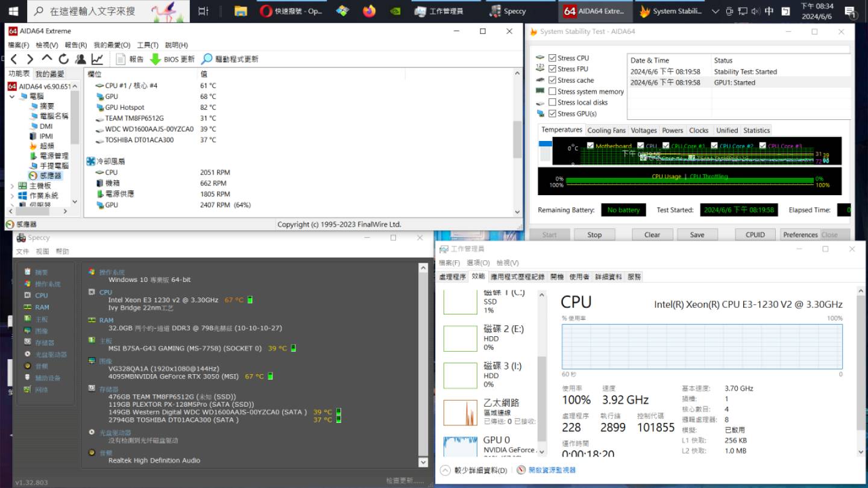868x488 pixels.
Task: Select 超頻 overclock item in AIDA64 tree
Action: click(x=42, y=146)
